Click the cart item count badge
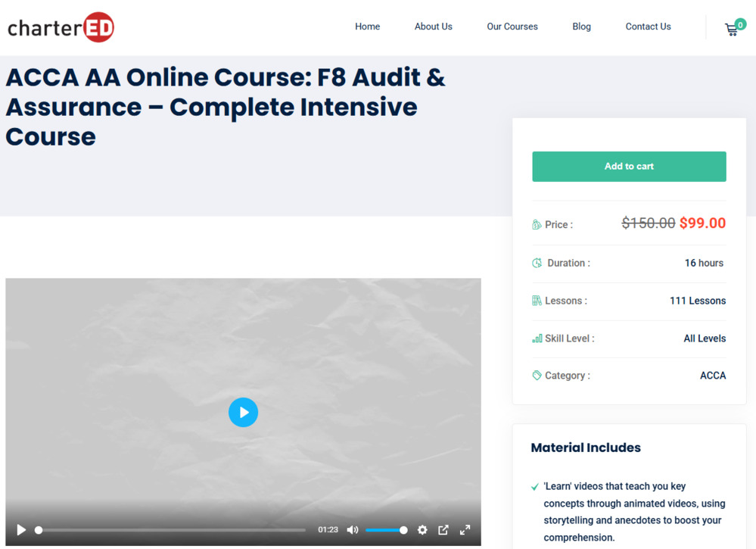The image size is (756, 549). 740,24
